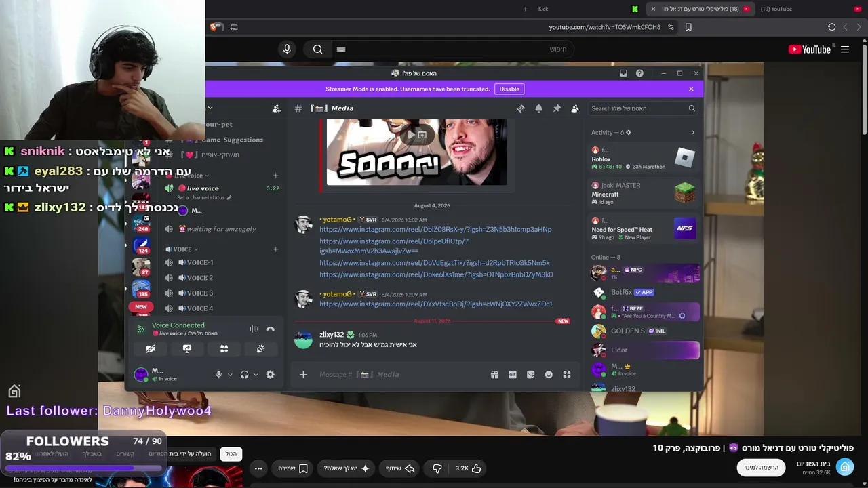Select the הכול filter chip
The width and height of the screenshot is (868, 488).
point(231,453)
